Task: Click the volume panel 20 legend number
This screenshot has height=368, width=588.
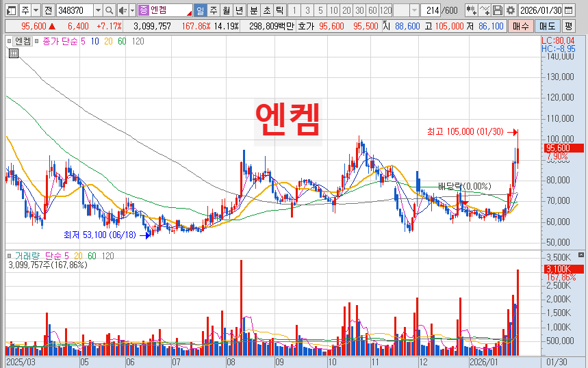Action: 78,256
